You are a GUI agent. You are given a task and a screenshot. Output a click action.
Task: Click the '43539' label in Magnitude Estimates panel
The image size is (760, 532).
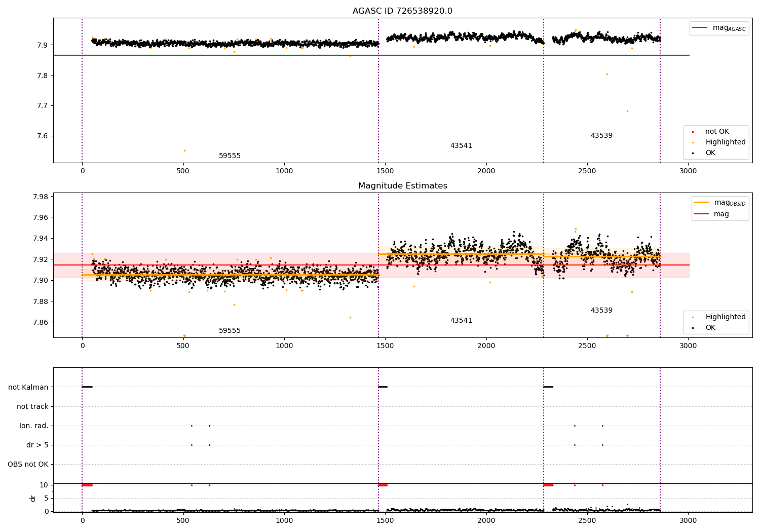click(x=601, y=311)
